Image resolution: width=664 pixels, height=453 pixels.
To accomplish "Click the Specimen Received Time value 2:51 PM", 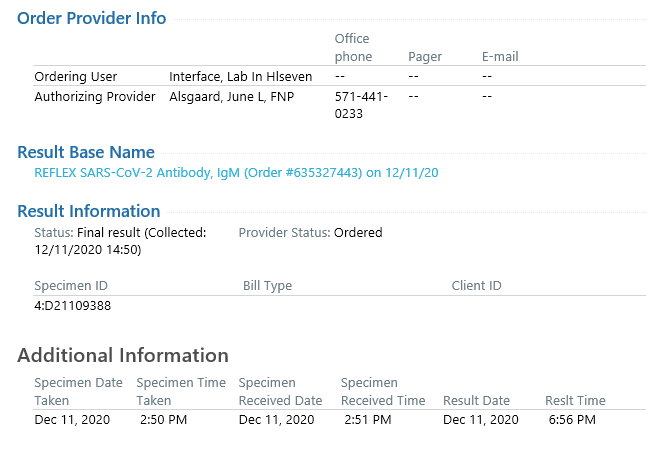I will pyautogui.click(x=368, y=420).
